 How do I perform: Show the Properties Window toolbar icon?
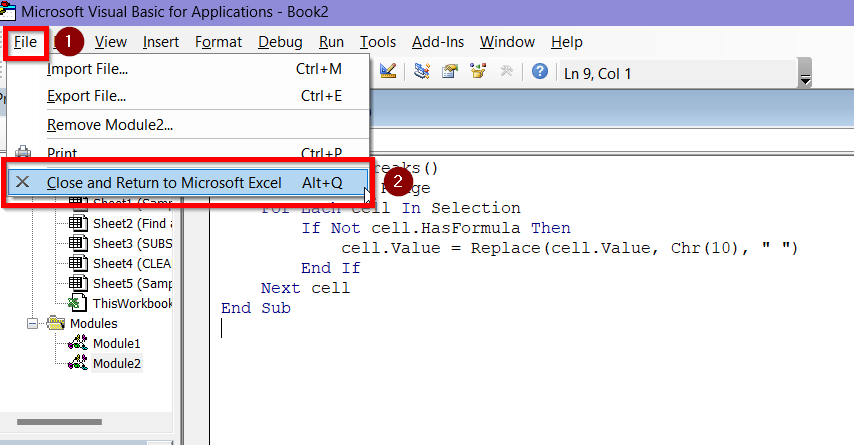tap(450, 71)
